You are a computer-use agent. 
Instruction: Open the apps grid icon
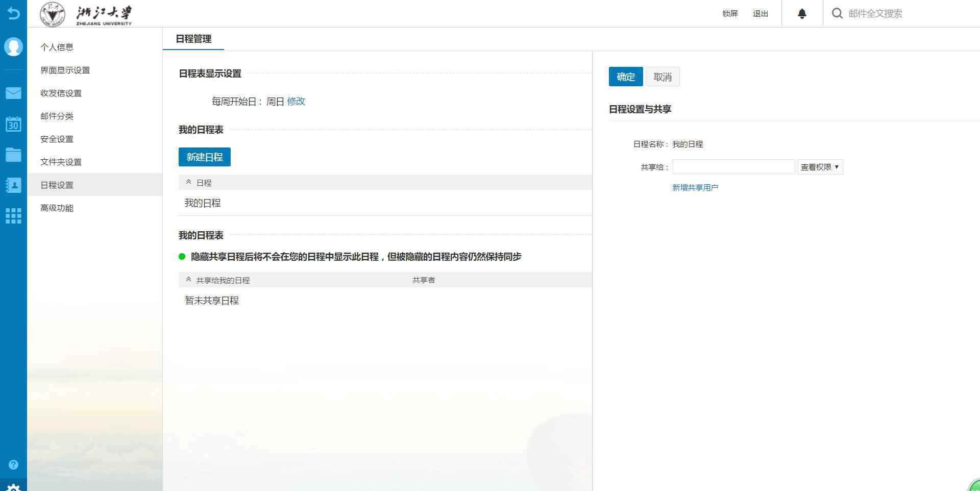point(13,216)
